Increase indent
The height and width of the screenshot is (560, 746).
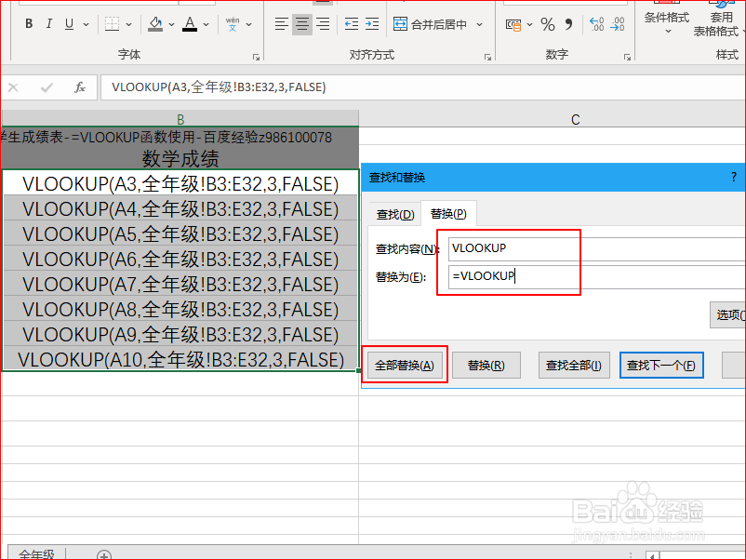[372, 24]
